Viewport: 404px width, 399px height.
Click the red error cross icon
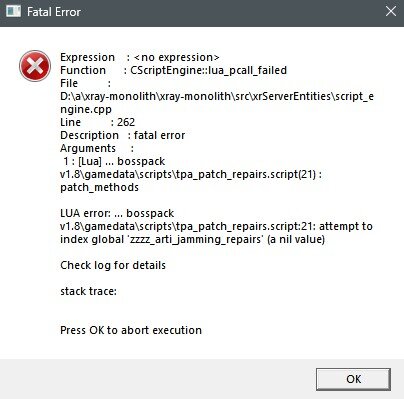[x=35, y=66]
